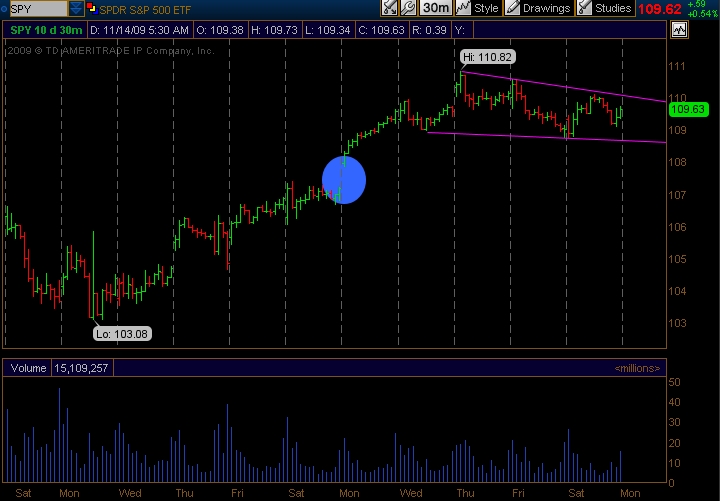Click the SPY 10 d 30m chart label
Viewport: 720px width, 501px height.
44,29
